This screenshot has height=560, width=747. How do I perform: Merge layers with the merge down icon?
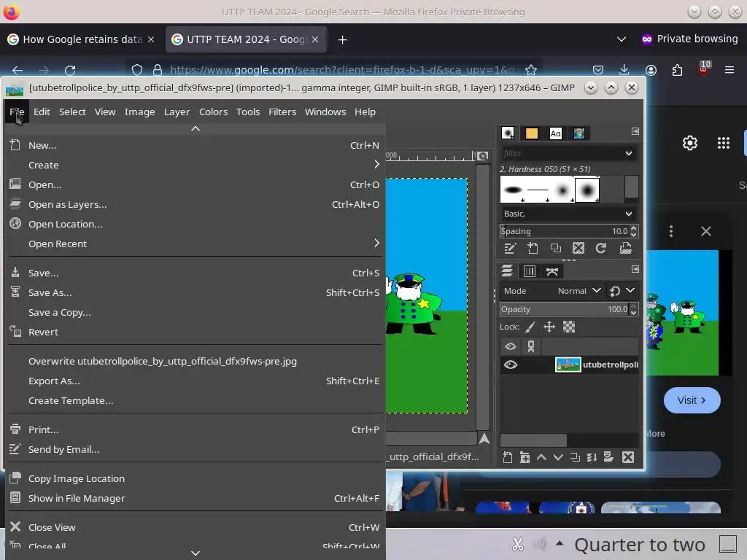[x=592, y=458]
